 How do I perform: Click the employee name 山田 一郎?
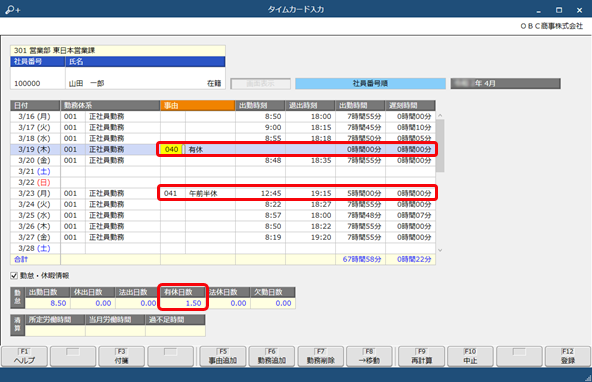[86, 83]
